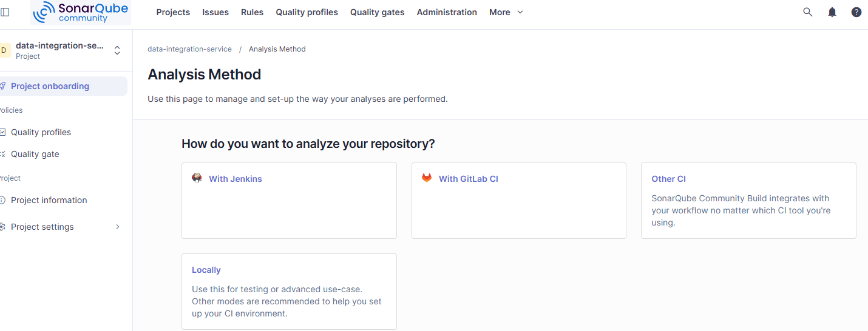Open the help question mark icon
Image resolution: width=868 pixels, height=331 pixels.
pos(856,12)
